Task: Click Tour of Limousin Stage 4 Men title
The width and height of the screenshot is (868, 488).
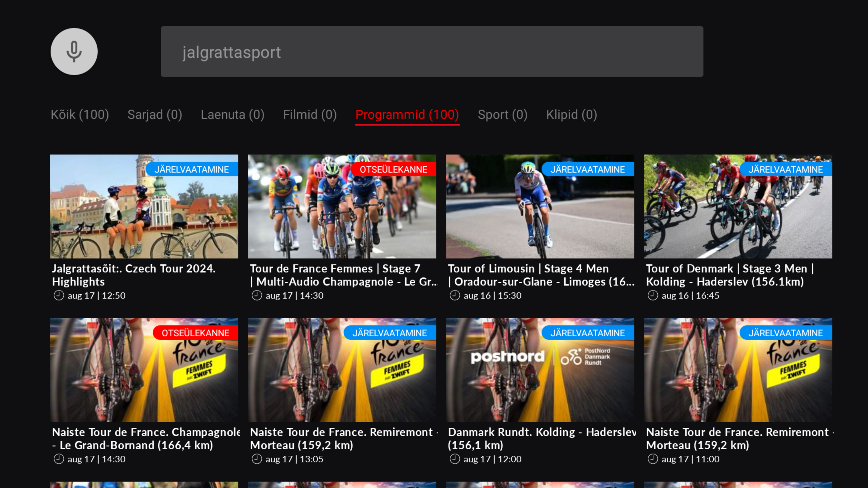Action: click(x=541, y=275)
